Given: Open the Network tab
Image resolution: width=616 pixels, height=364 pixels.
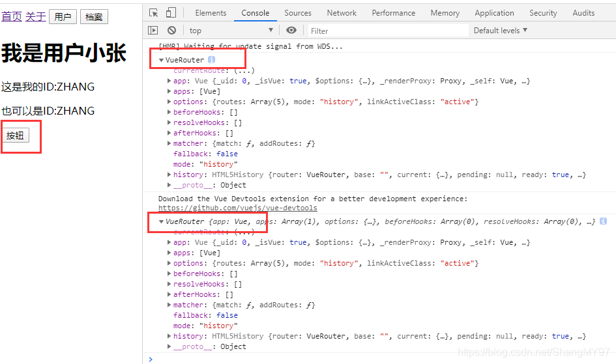Looking at the screenshot, I should pos(342,13).
